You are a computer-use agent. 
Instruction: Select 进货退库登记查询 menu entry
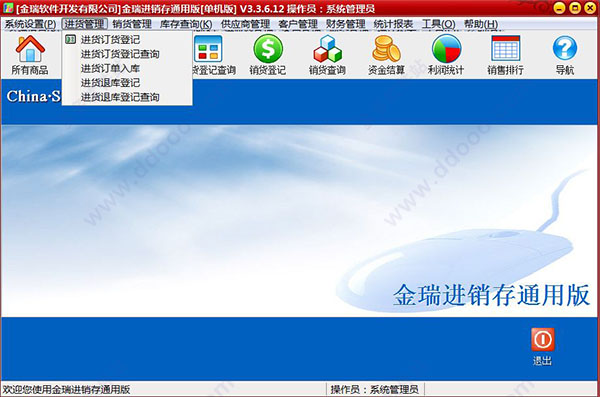127,97
